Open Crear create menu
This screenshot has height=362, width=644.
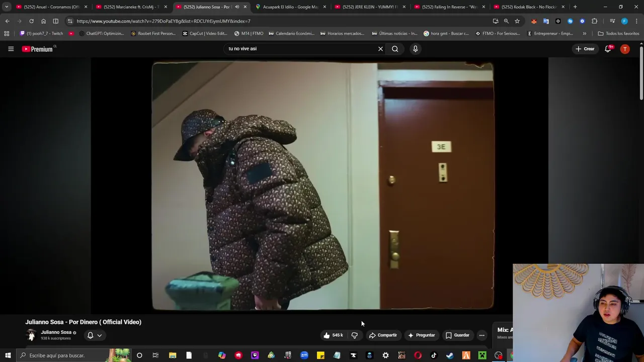[x=585, y=49]
